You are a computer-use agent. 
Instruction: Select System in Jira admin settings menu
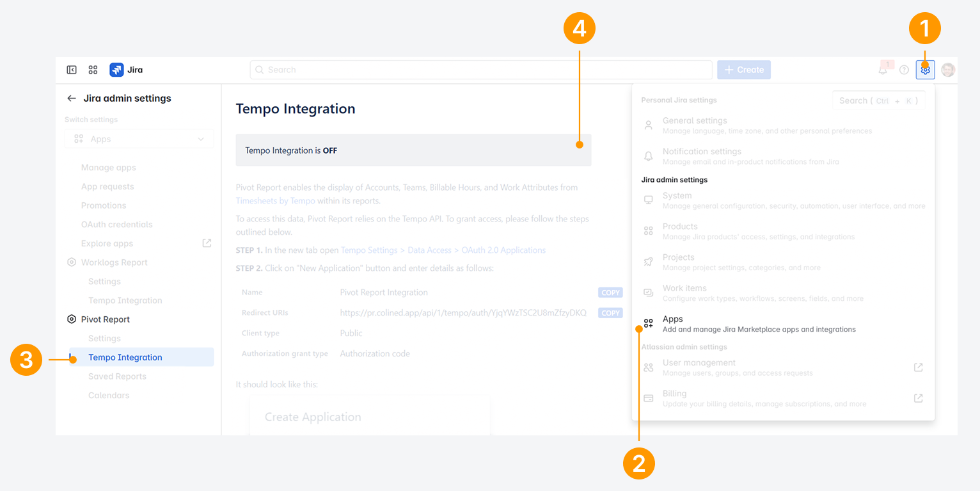pyautogui.click(x=783, y=200)
